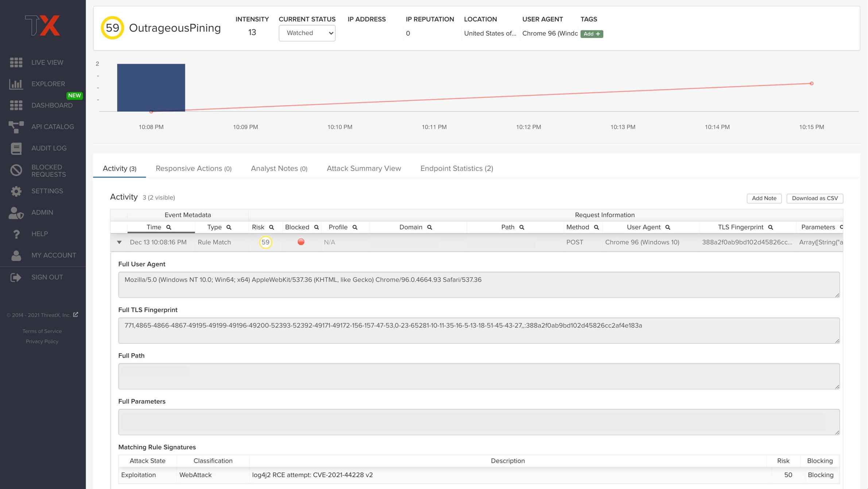
Task: Click the Blocking value in signatures table
Action: 821,475
